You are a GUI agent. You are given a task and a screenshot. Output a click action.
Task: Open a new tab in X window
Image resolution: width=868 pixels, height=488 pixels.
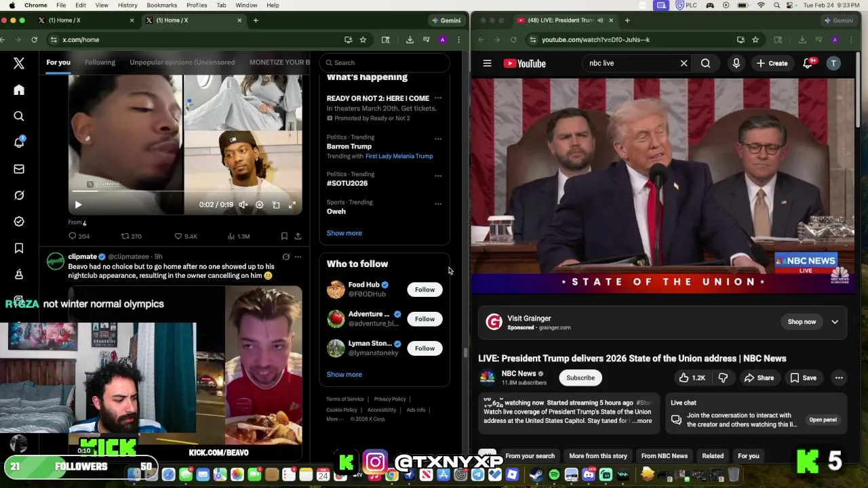tap(256, 20)
